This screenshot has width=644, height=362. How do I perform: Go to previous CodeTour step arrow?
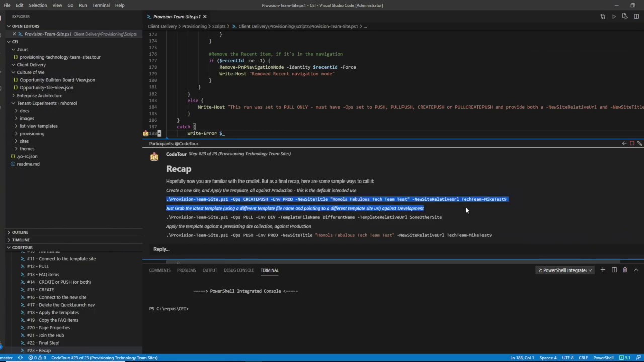tap(624, 143)
